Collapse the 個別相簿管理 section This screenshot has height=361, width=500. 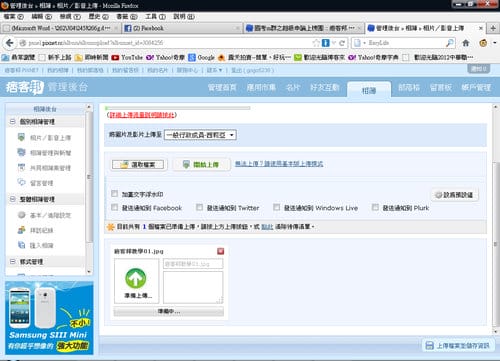pos(12,121)
